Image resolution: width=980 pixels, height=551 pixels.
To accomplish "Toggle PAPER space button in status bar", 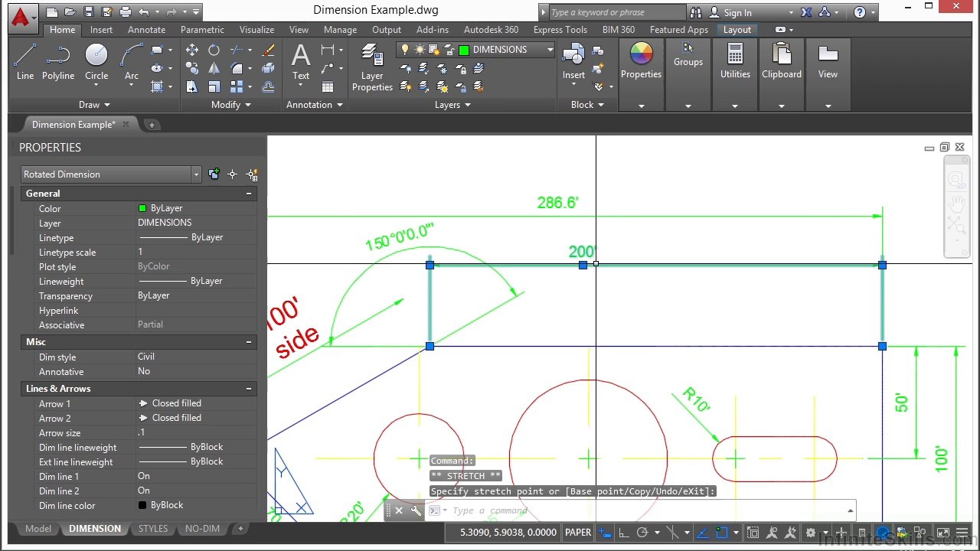I will [x=578, y=533].
